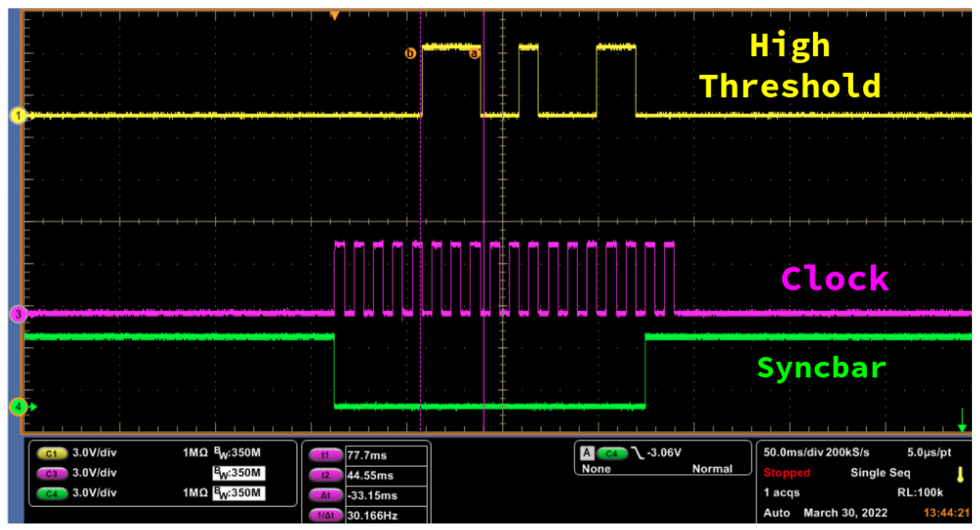
Task: Select the yellow channel 1 ground marker
Action: (x=18, y=116)
